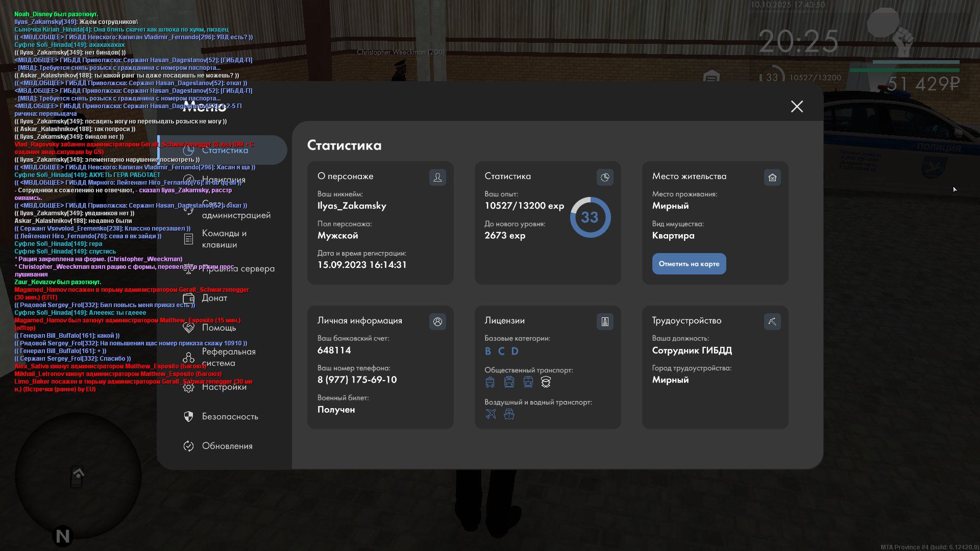Viewport: 980px width, 551px height.
Task: Click the airplane license icon
Action: point(491,414)
